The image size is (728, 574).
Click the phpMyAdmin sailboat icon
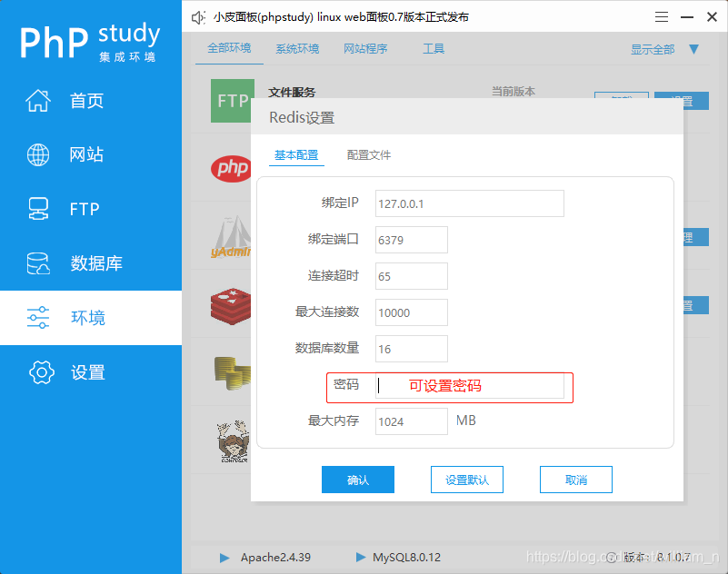pos(231,237)
